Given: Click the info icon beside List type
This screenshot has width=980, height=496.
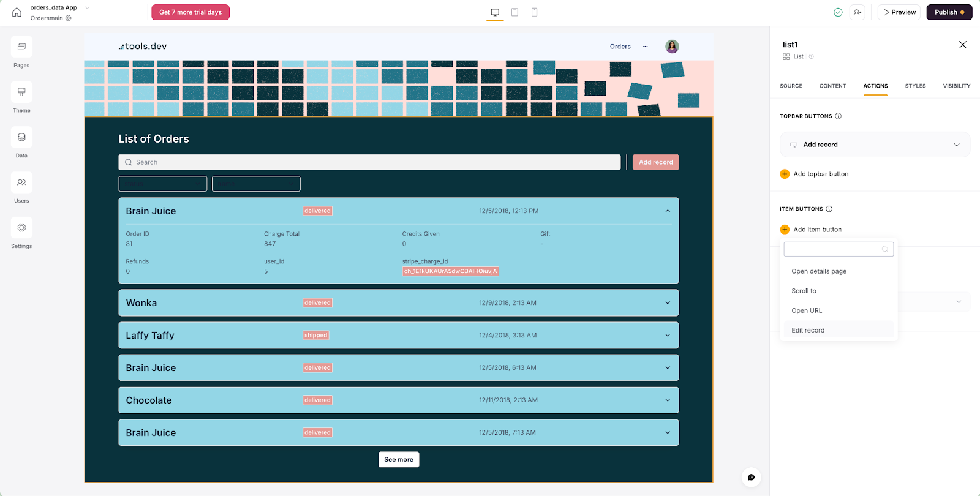Looking at the screenshot, I should [x=811, y=56].
